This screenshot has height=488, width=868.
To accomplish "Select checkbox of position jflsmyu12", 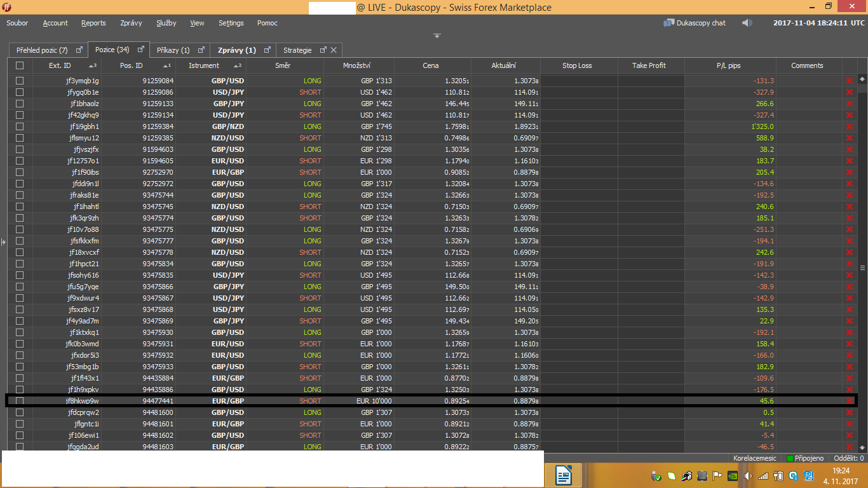I will pos(20,138).
